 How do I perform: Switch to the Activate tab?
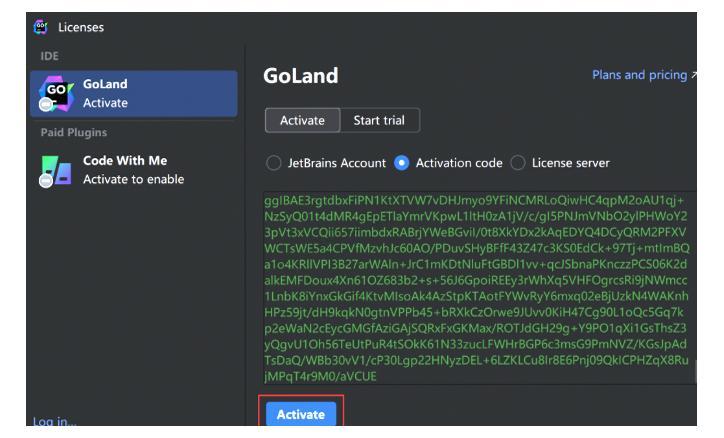tap(302, 121)
